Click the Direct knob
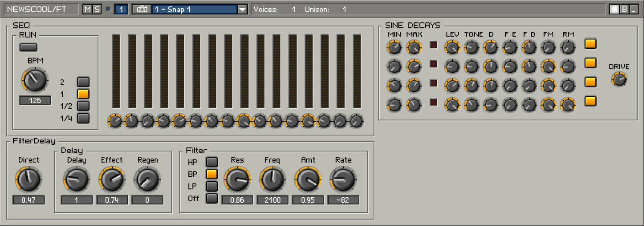644x226 pixels. pyautogui.click(x=29, y=179)
